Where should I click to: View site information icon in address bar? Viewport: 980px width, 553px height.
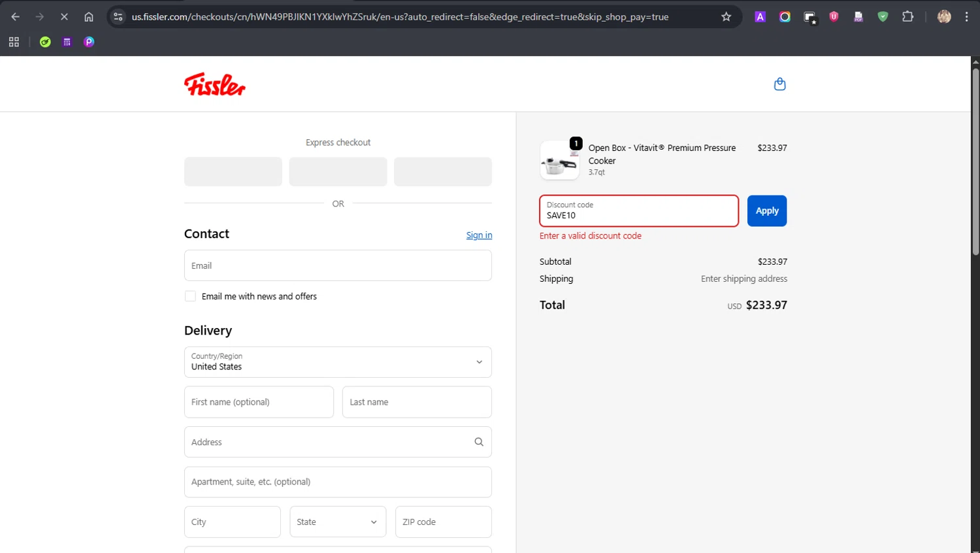118,17
